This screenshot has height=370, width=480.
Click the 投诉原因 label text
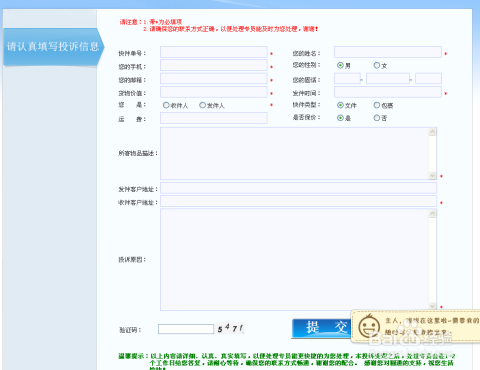(132, 260)
